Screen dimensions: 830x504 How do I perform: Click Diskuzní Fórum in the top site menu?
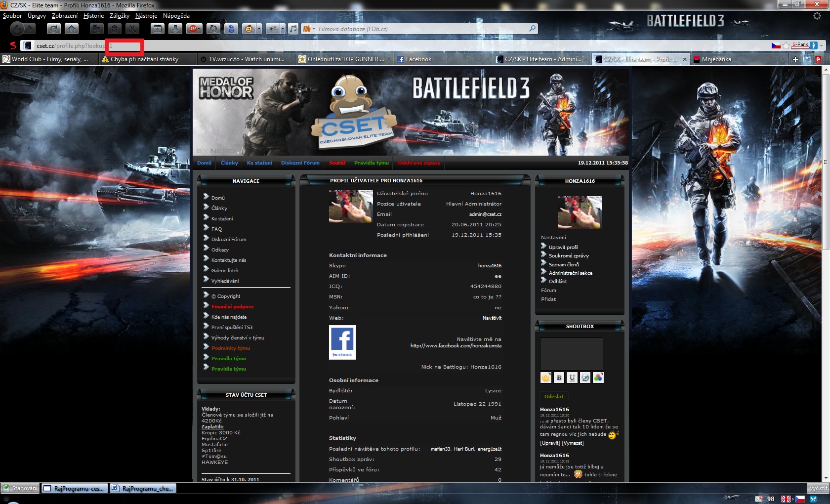(300, 163)
